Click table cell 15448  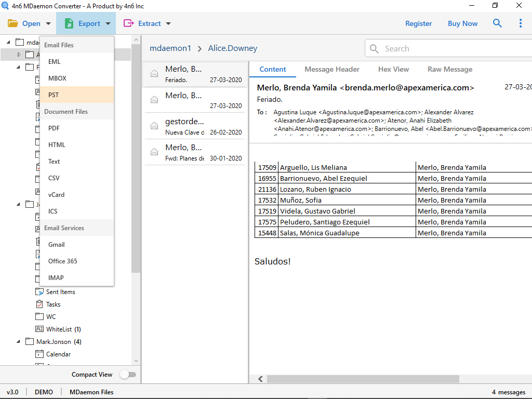[x=267, y=233]
